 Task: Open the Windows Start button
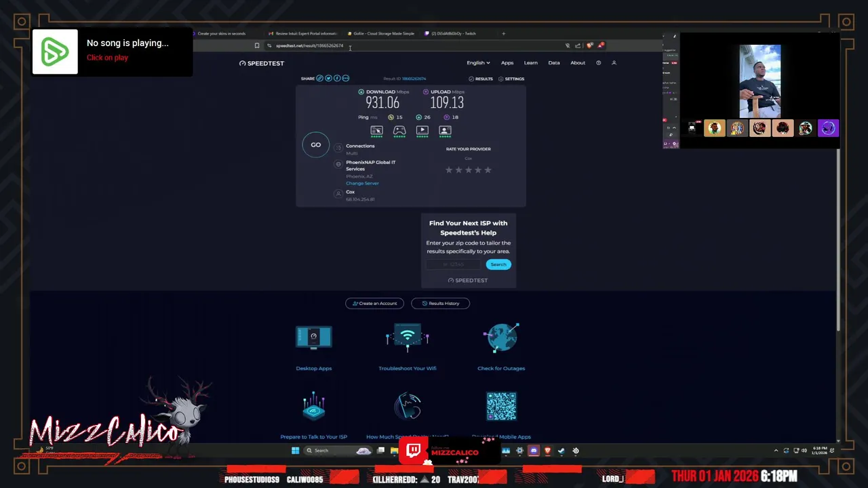coord(295,451)
